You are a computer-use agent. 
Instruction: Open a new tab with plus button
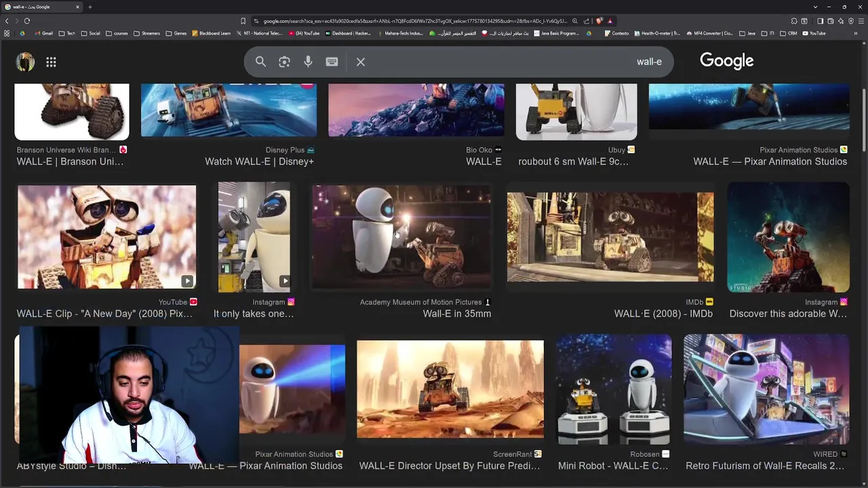click(90, 7)
